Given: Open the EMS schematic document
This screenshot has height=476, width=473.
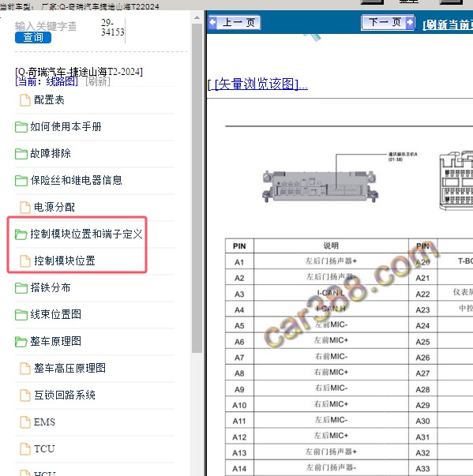Looking at the screenshot, I should click(x=45, y=422).
